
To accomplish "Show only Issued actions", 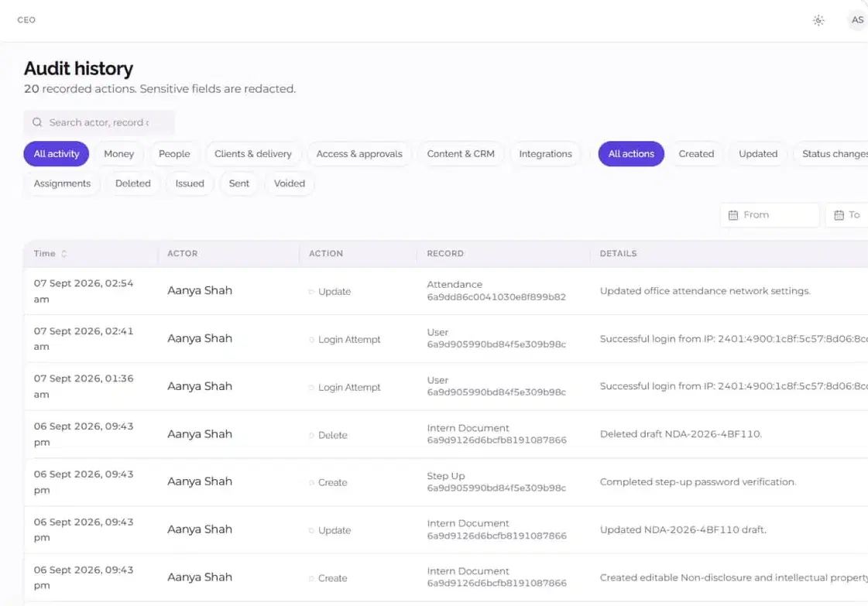I will pyautogui.click(x=190, y=183).
